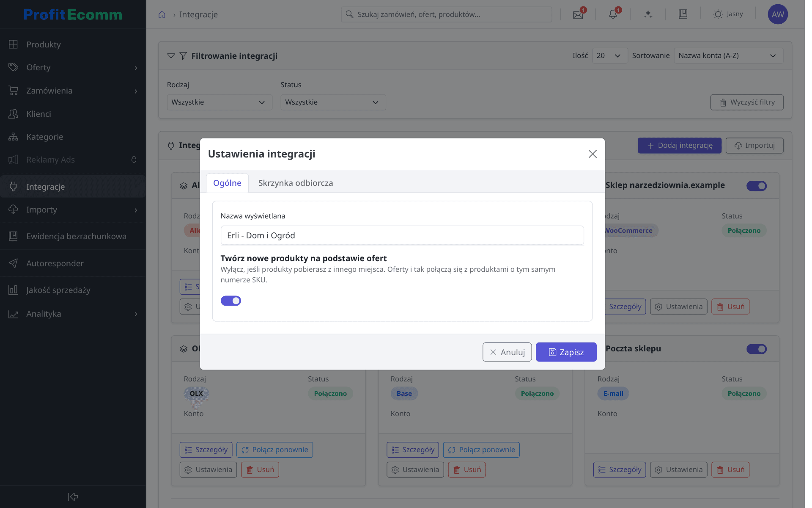Select the Ogólne tab
The image size is (812, 508).
pos(227,183)
